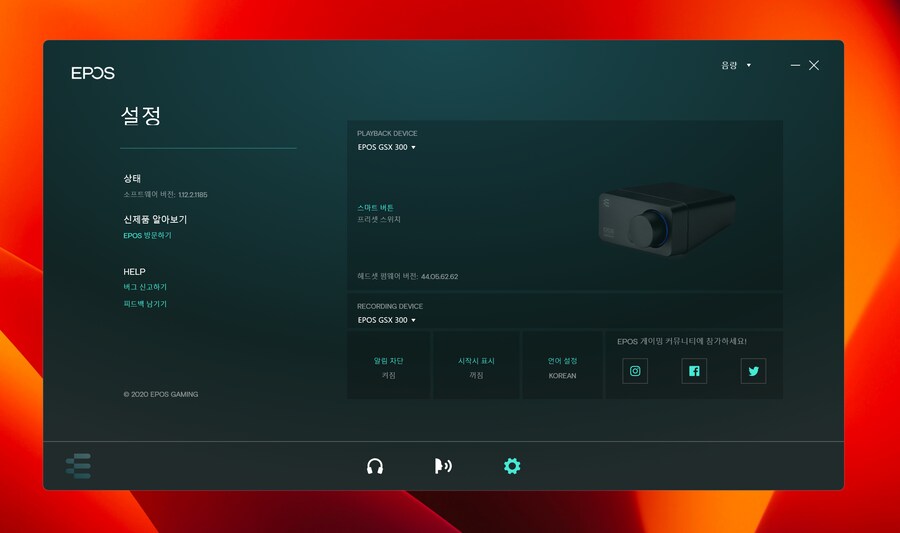
Task: Minimize the EPOS window
Action: pyautogui.click(x=795, y=65)
